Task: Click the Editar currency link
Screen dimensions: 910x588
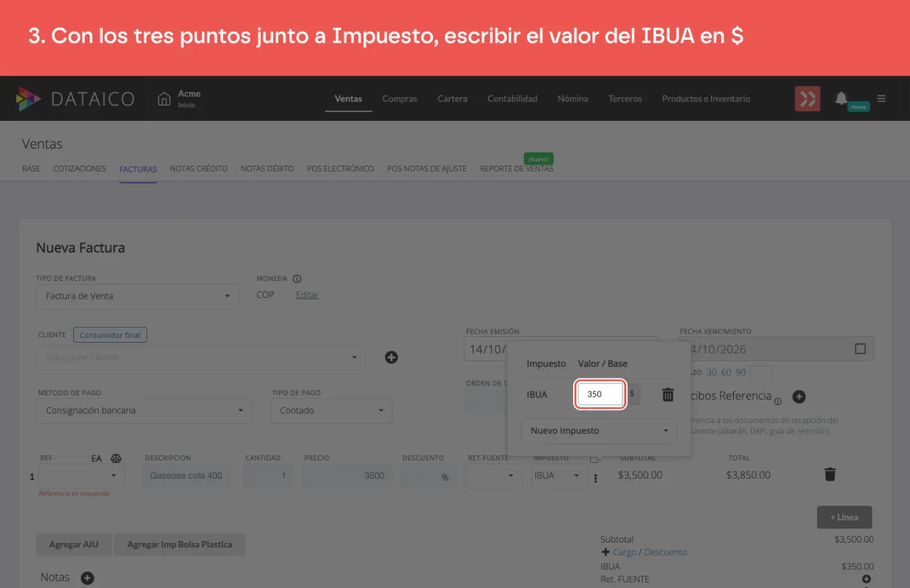Action: coord(307,295)
